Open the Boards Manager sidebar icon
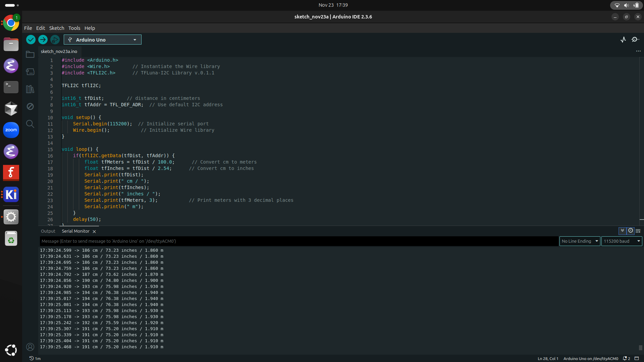 pos(30,71)
